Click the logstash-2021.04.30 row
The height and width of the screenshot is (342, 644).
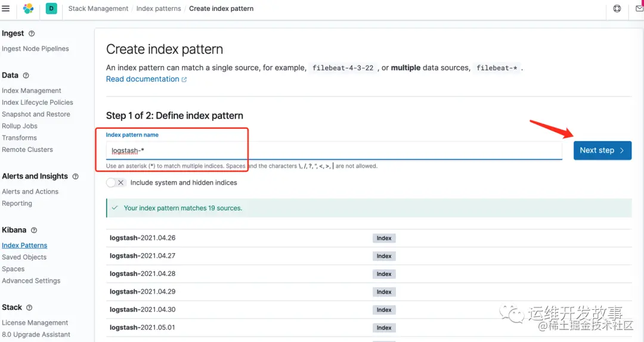(369, 310)
